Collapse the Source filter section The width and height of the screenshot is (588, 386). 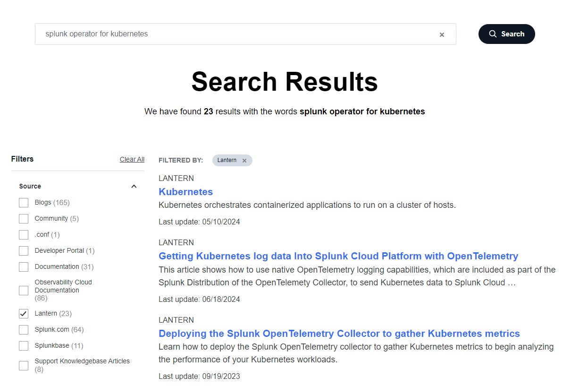[x=134, y=186]
